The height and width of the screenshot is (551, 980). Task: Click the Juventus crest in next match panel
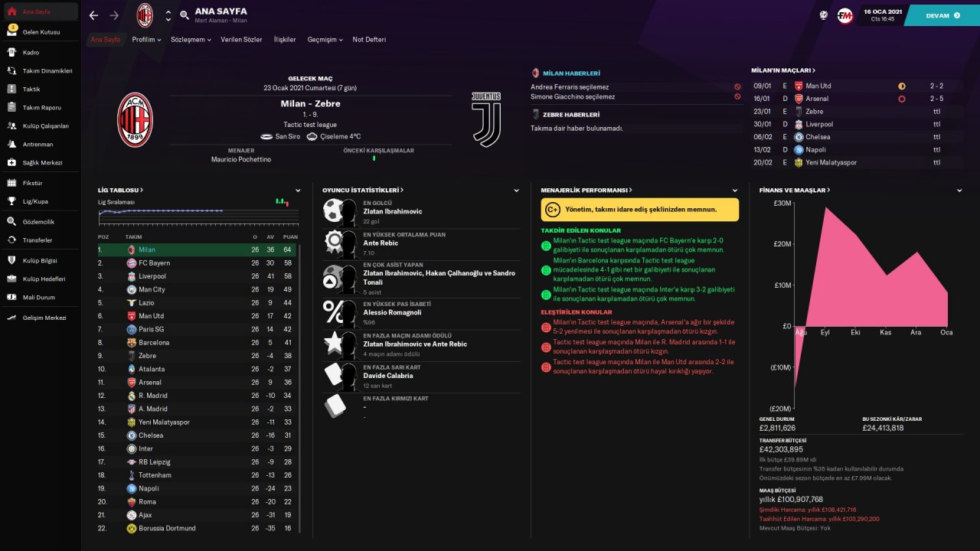pyautogui.click(x=485, y=120)
